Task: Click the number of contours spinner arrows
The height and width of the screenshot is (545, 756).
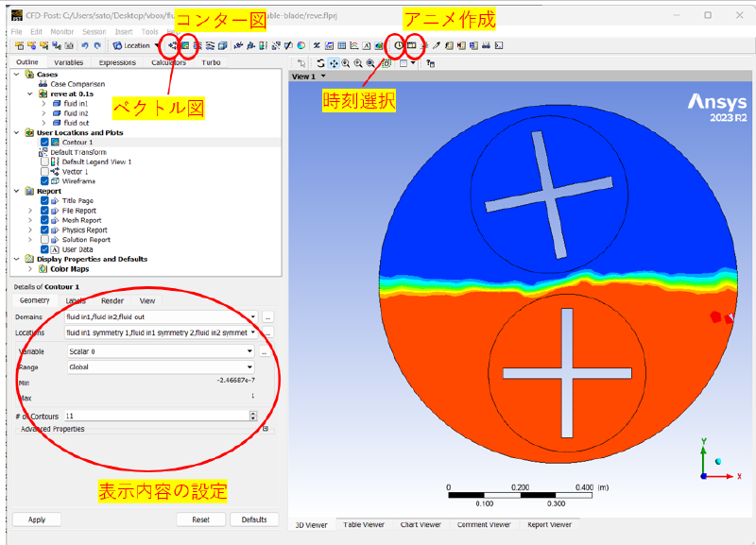Action: (x=253, y=416)
